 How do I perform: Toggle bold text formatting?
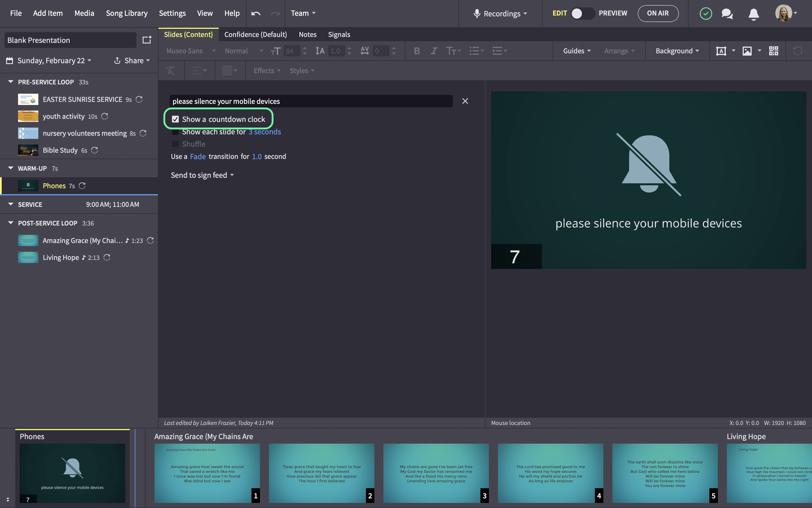click(417, 51)
